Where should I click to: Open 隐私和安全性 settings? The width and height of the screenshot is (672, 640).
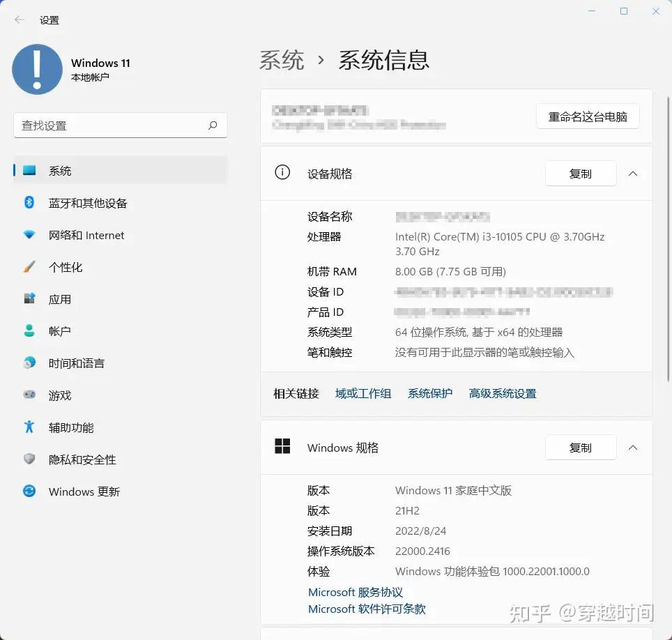[121, 459]
